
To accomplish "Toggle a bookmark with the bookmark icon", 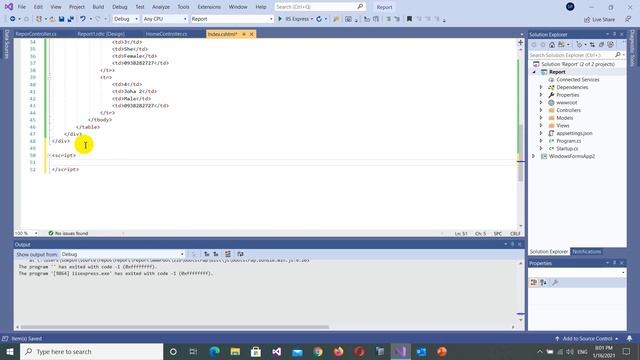I will [x=409, y=19].
